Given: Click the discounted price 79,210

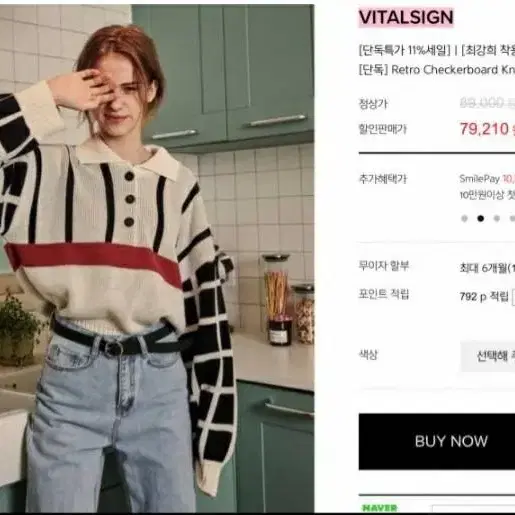Looking at the screenshot, I should (x=484, y=129).
